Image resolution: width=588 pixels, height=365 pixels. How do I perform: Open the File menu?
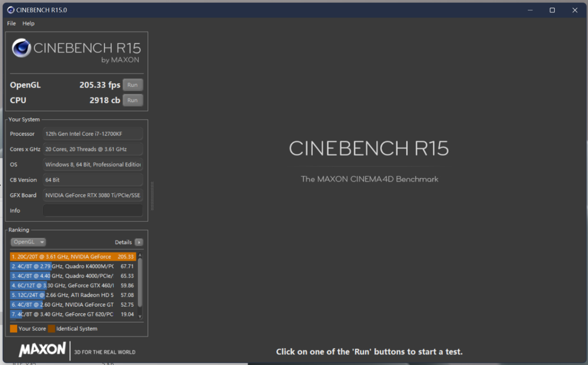click(11, 24)
